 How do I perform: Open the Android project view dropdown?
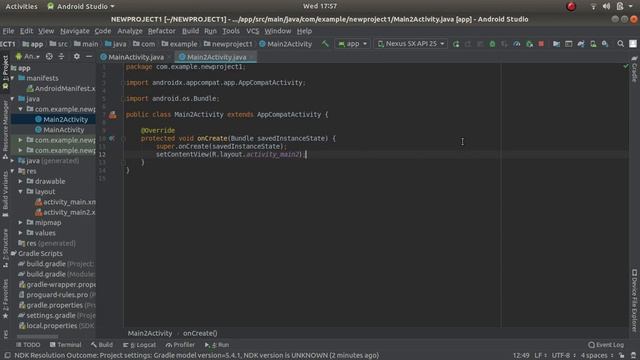(x=28, y=57)
